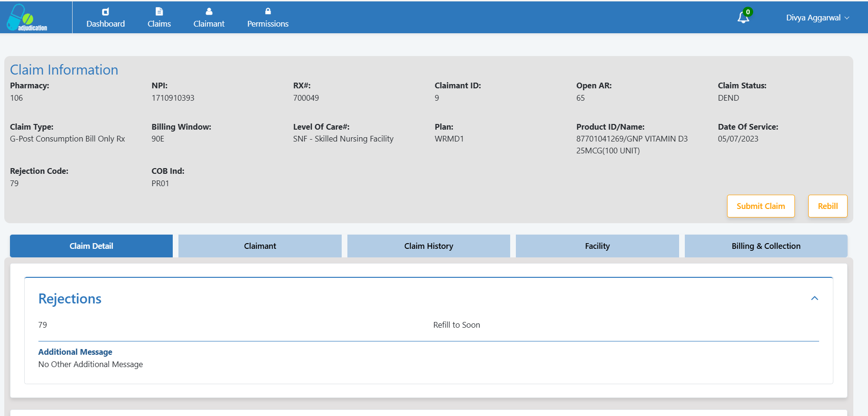Click the Rejections section heading
868x416 pixels.
coord(70,299)
